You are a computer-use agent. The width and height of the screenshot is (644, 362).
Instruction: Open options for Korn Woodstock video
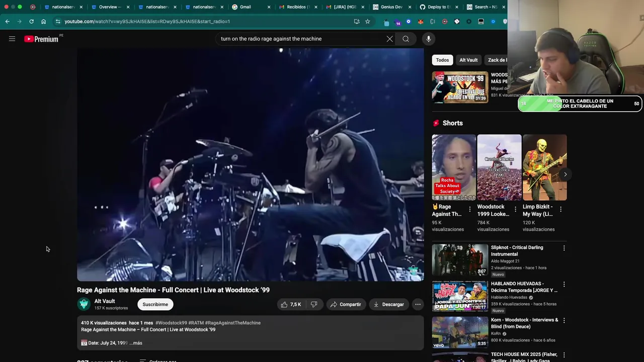tap(564, 320)
